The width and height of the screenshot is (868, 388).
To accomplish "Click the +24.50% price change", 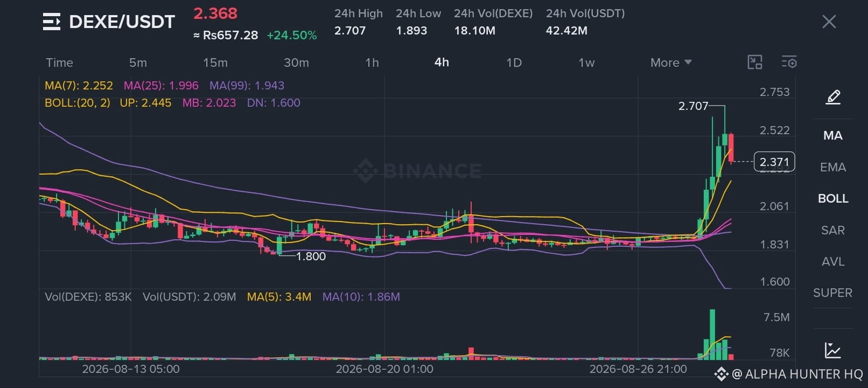I will tap(291, 36).
